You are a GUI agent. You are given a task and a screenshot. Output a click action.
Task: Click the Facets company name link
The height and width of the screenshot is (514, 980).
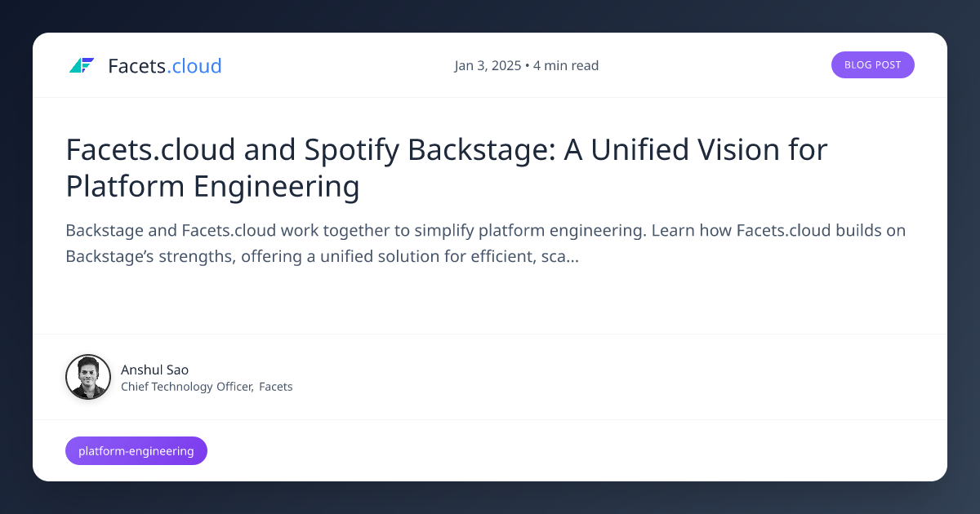pos(275,387)
